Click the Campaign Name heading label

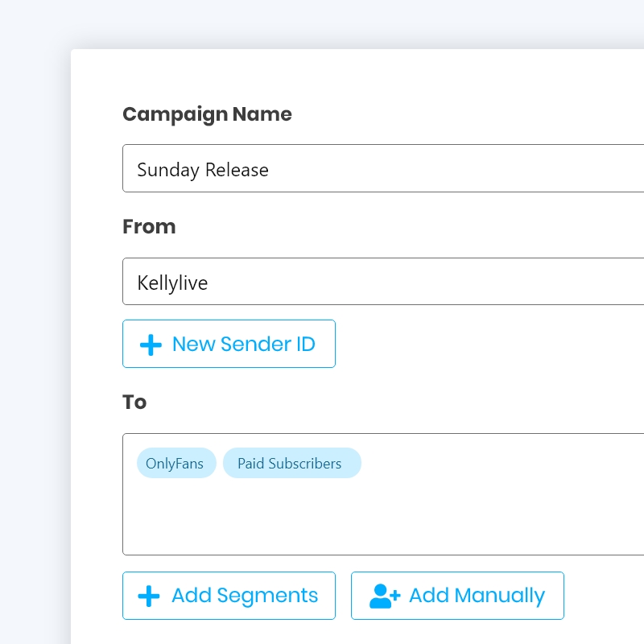(x=207, y=114)
